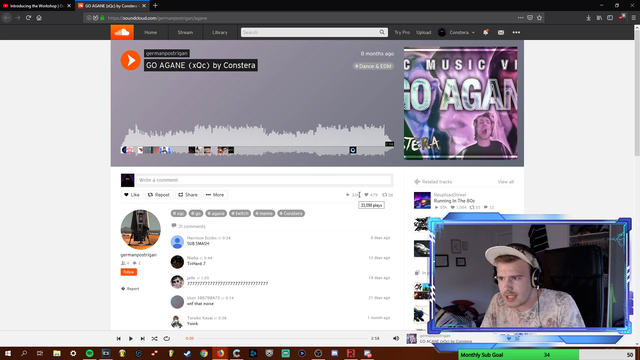Open the More options dropdown
This screenshot has width=640, height=360.
pos(215,195)
